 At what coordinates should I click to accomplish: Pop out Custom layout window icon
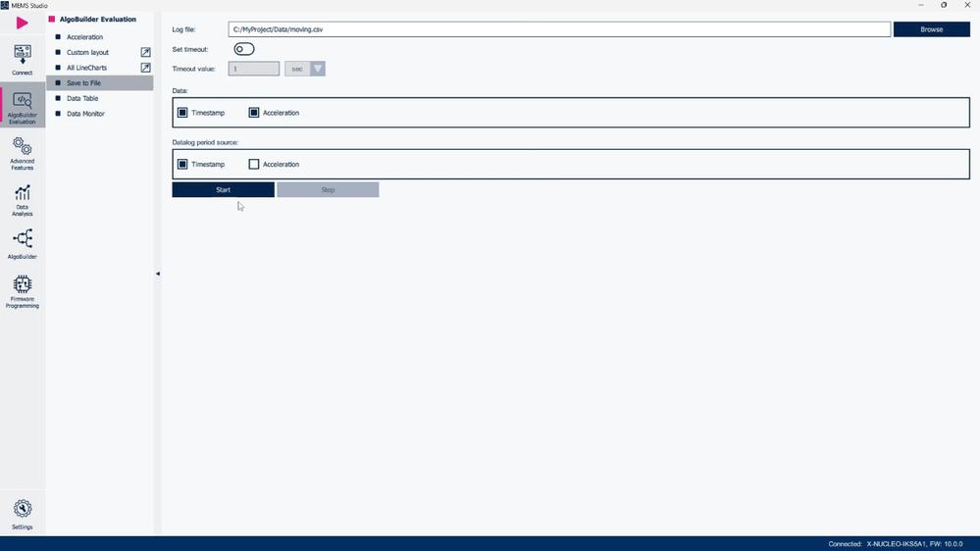[x=145, y=53]
